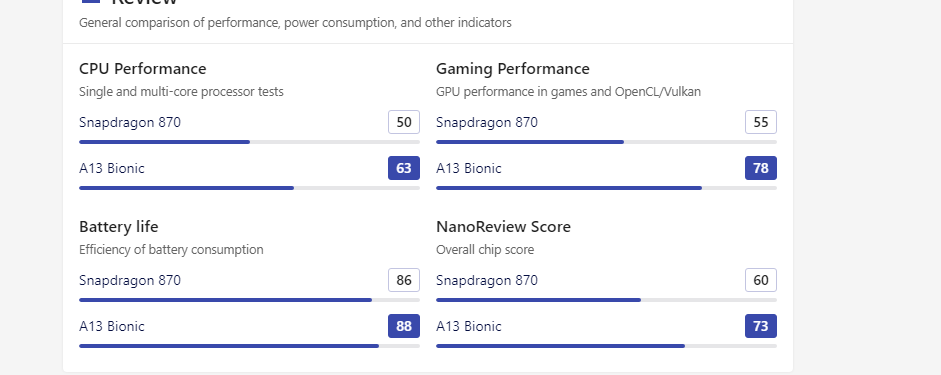Click the Gaming score badge 78
Viewport: 941px width, 375px height.
[x=761, y=168]
